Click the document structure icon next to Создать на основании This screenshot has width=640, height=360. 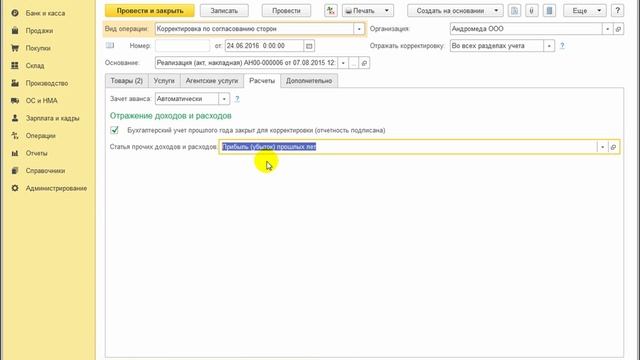click(x=514, y=11)
